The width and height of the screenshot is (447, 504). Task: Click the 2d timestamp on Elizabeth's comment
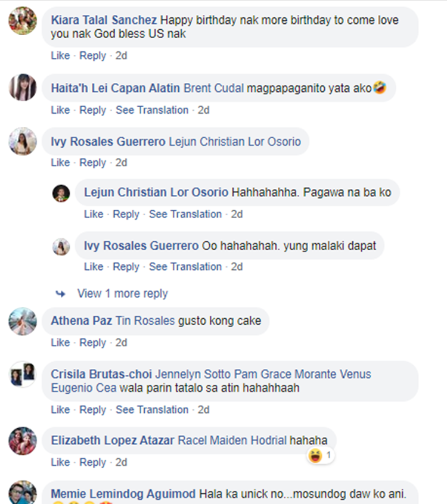click(x=122, y=462)
